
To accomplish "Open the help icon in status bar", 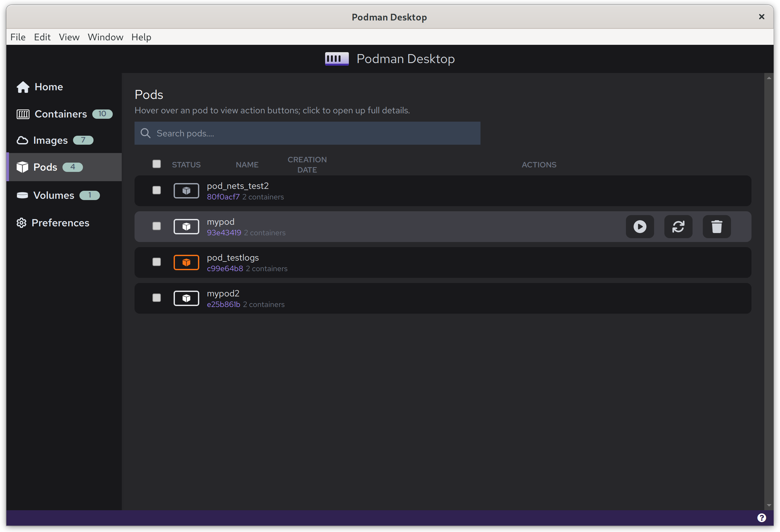I will (762, 518).
